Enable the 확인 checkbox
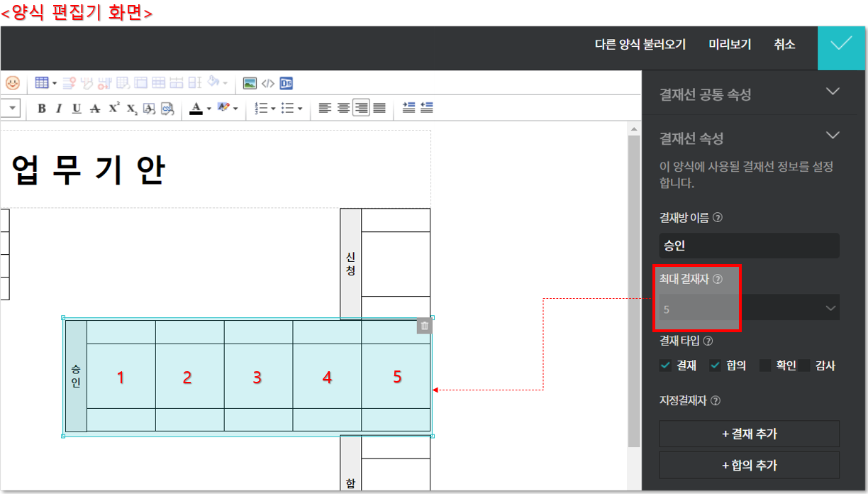The height and width of the screenshot is (494, 868). click(765, 366)
